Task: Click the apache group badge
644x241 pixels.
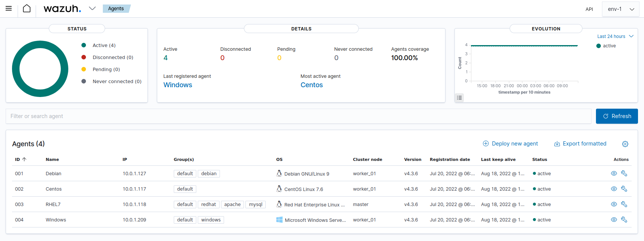Action: pyautogui.click(x=232, y=204)
